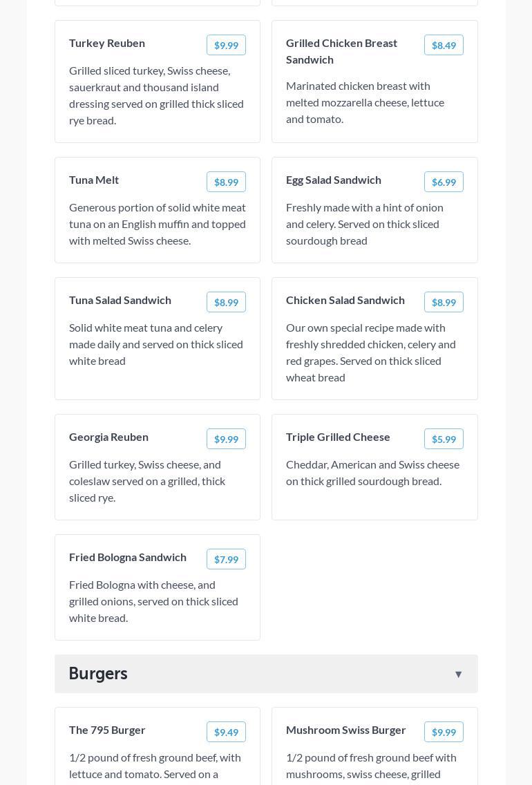This screenshot has height=785, width=532.
Task: Select the Georgia Reuben menu card description
Action: pos(147,481)
